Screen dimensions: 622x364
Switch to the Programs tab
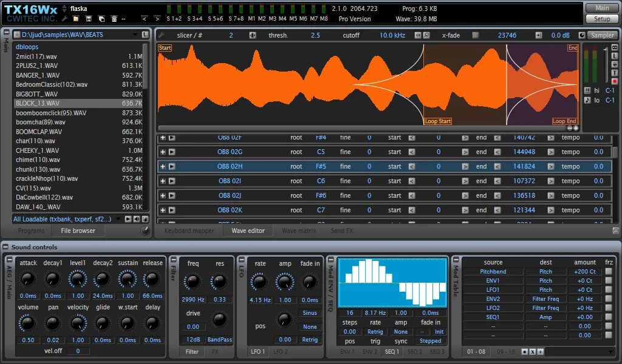31,231
